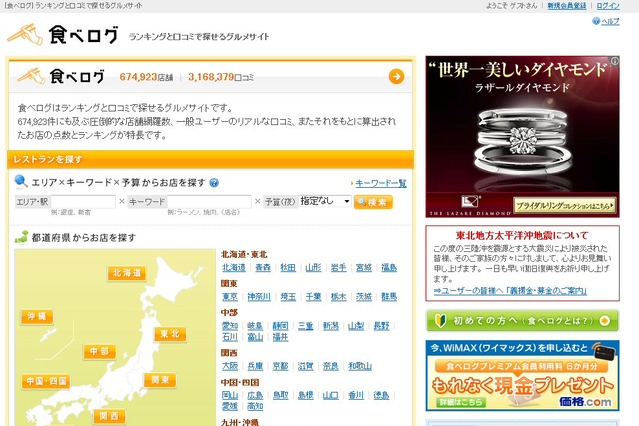Open the 大阪 prefecture link
The height and width of the screenshot is (426, 639).
[230, 366]
